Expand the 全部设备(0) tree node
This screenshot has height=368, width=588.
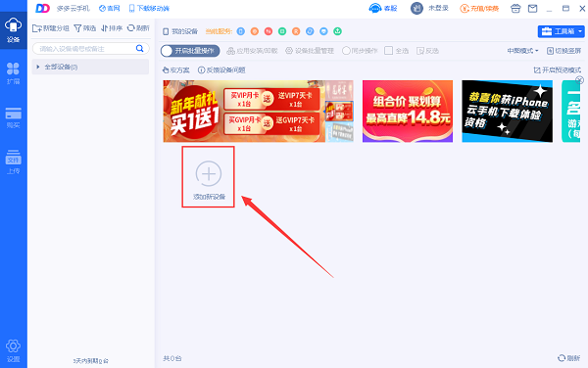point(38,67)
